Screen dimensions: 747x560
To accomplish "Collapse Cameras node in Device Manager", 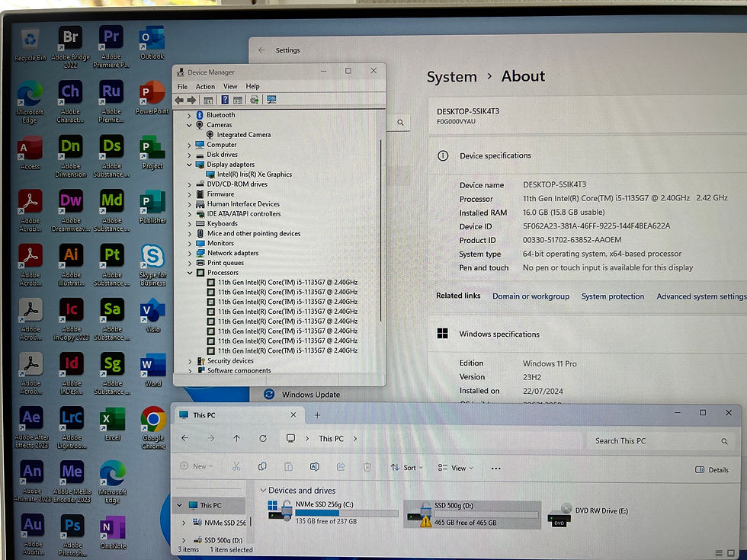I will click(x=189, y=125).
